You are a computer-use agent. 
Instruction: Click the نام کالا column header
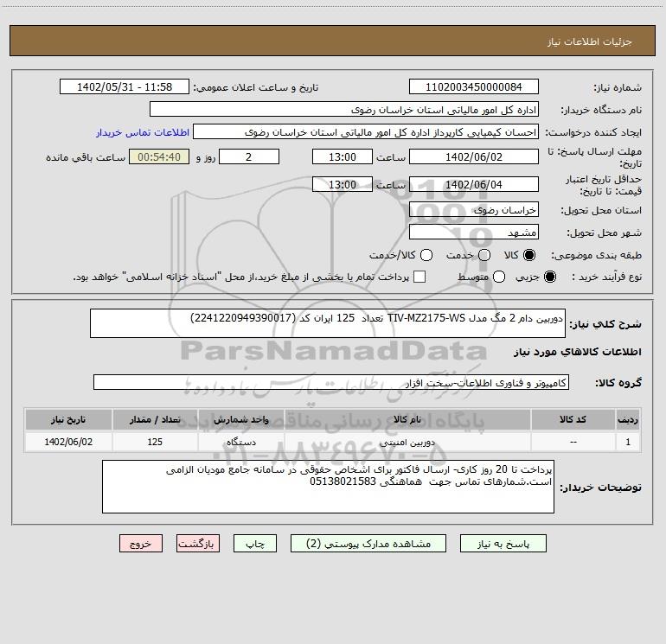pos(407,419)
